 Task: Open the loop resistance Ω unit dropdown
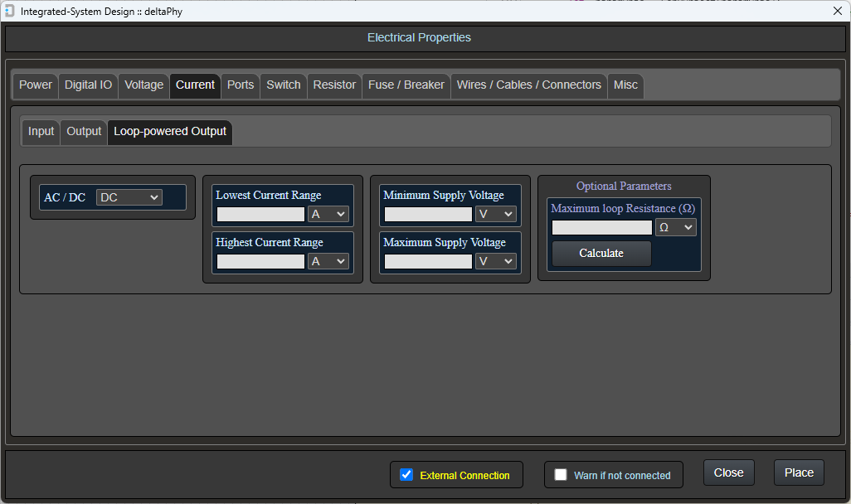click(675, 227)
